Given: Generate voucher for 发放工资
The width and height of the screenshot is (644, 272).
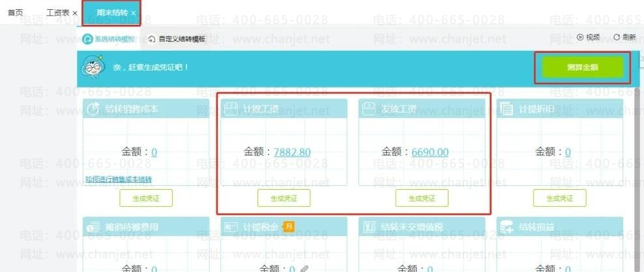Looking at the screenshot, I should coord(422,198).
